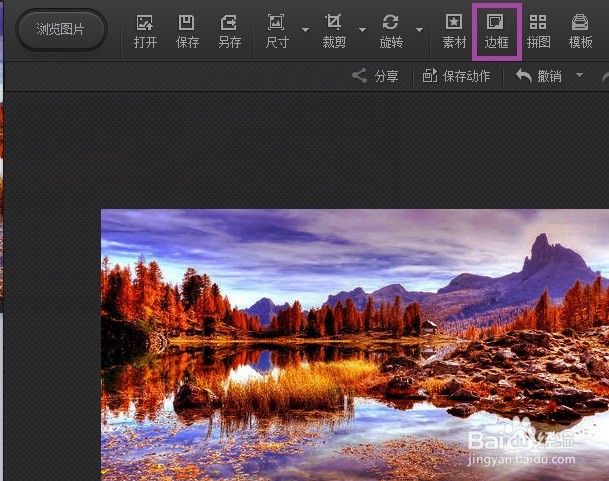Open the 素材 materials panel
Screen dimensions: 609x481
click(x=454, y=32)
